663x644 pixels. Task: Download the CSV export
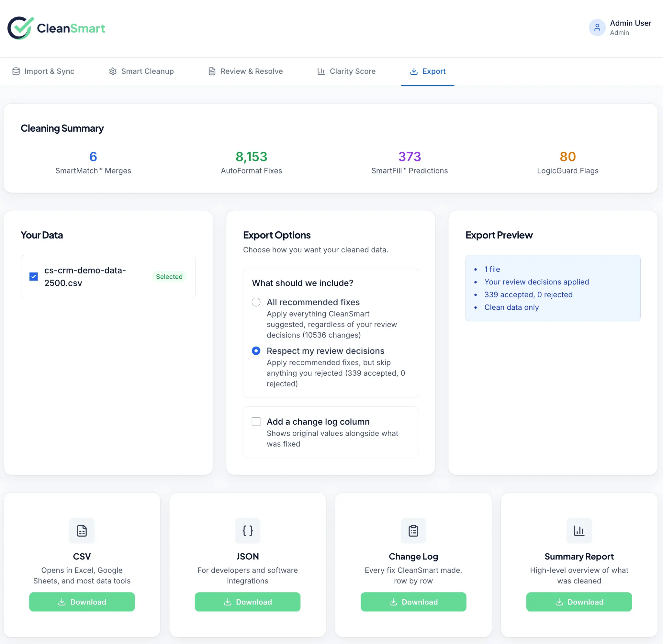click(x=82, y=602)
